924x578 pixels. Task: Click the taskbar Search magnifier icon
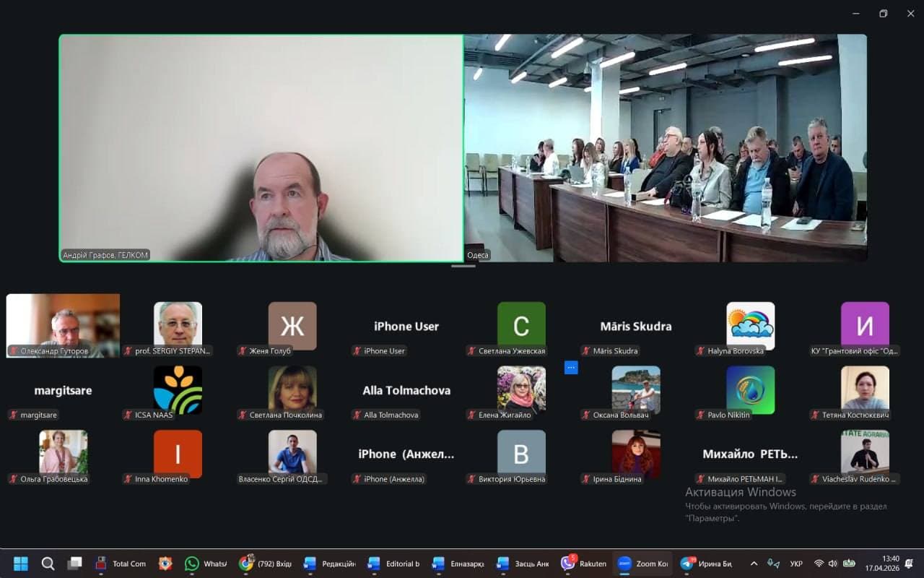48,564
